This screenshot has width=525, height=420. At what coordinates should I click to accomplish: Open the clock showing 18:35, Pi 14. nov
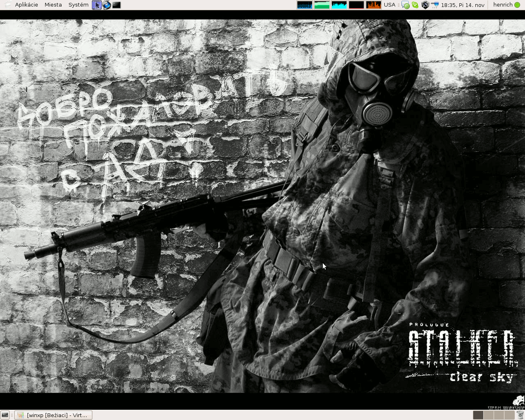[463, 5]
